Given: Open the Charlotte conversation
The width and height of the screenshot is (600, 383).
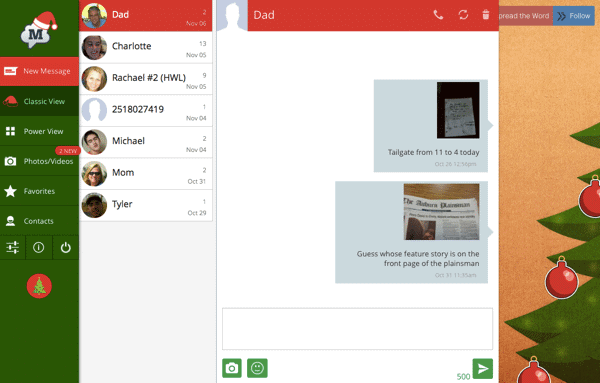Looking at the screenshot, I should point(145,47).
